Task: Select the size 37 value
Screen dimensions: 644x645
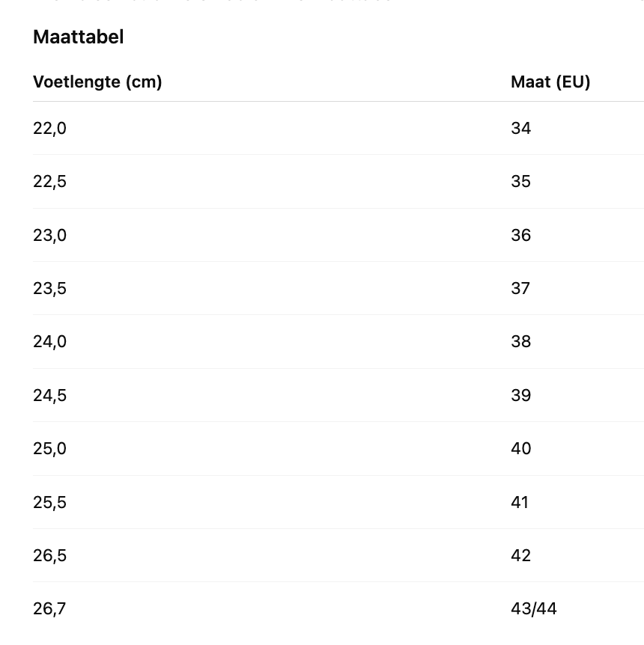Action: (520, 288)
